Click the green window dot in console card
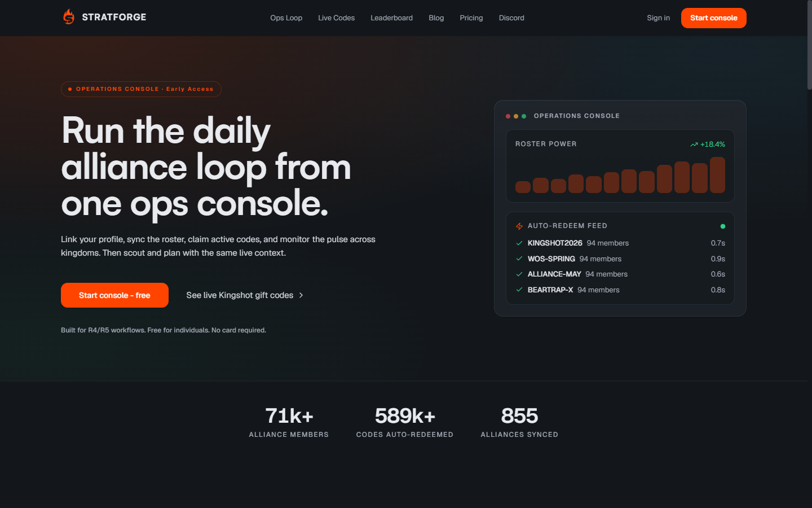 [524, 116]
